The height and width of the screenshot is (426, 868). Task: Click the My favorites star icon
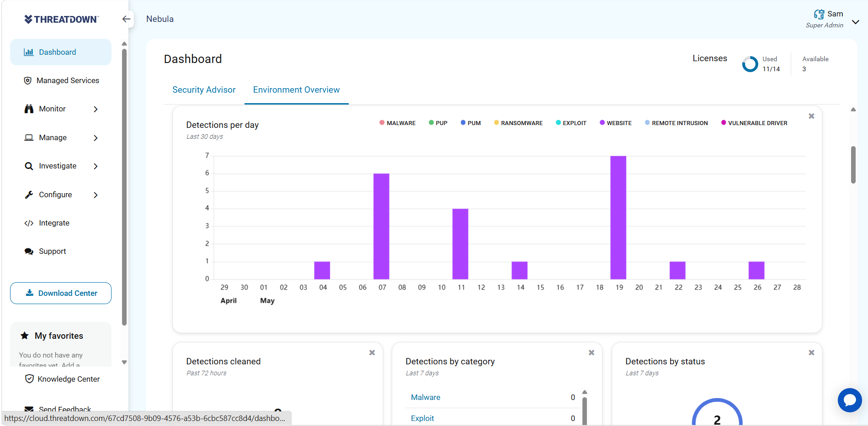pos(25,336)
